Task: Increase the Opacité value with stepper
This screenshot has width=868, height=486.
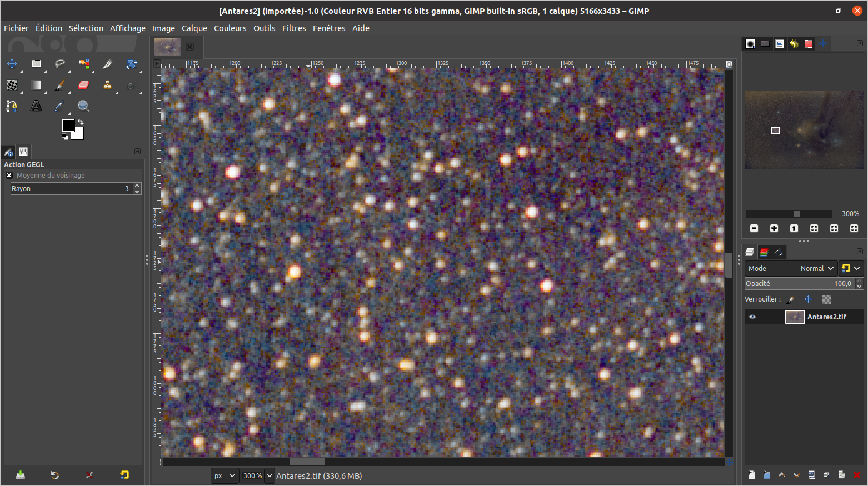Action: click(x=860, y=280)
